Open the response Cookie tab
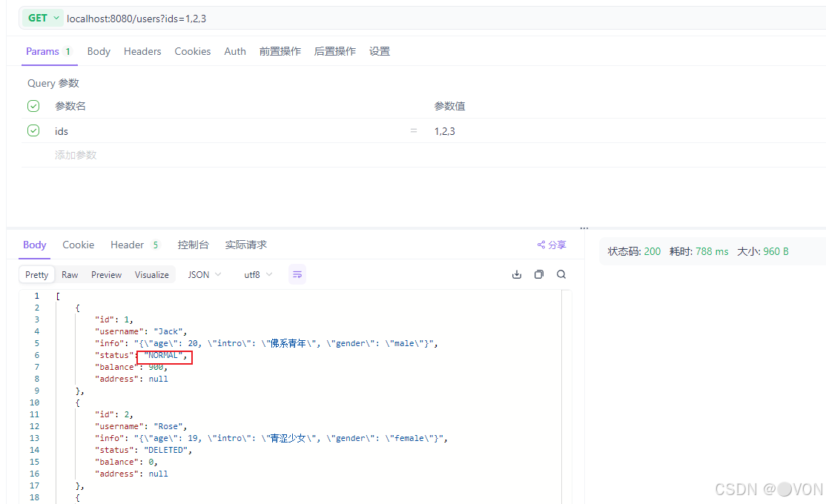The width and height of the screenshot is (826, 504). [78, 245]
